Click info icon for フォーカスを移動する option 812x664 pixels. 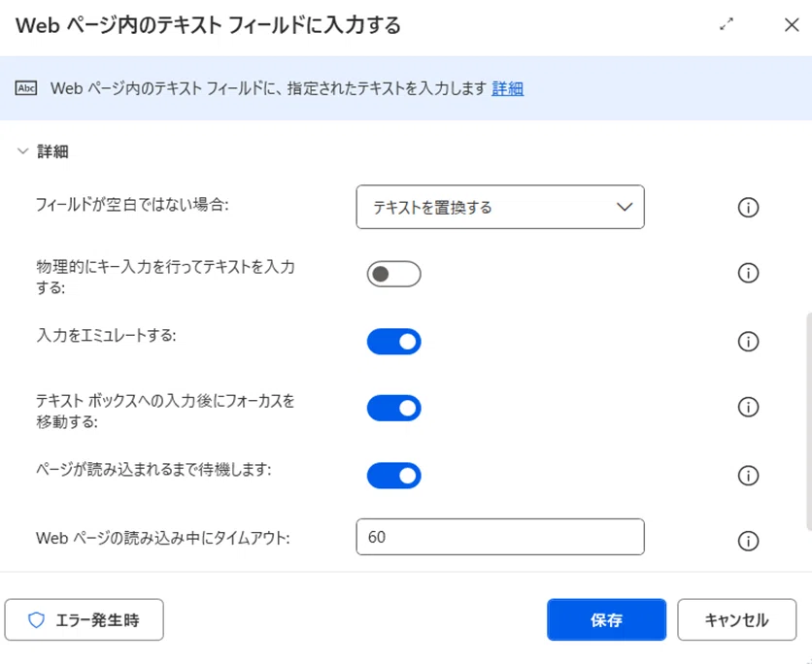click(x=748, y=408)
